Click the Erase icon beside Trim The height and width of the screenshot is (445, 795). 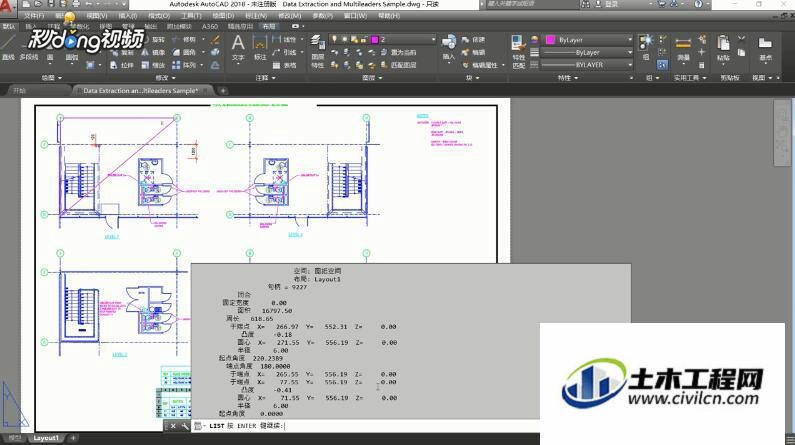click(215, 39)
